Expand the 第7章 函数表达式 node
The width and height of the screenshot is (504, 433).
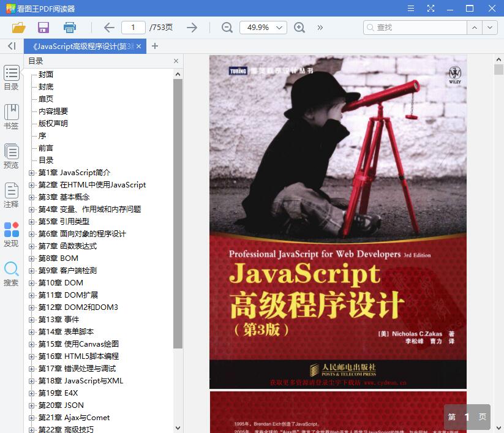point(31,246)
